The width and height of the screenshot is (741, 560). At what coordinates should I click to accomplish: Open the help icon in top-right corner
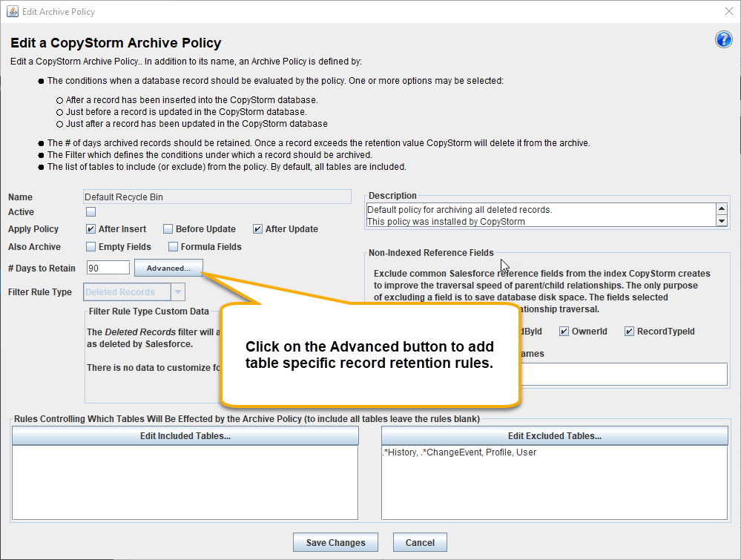pos(723,39)
